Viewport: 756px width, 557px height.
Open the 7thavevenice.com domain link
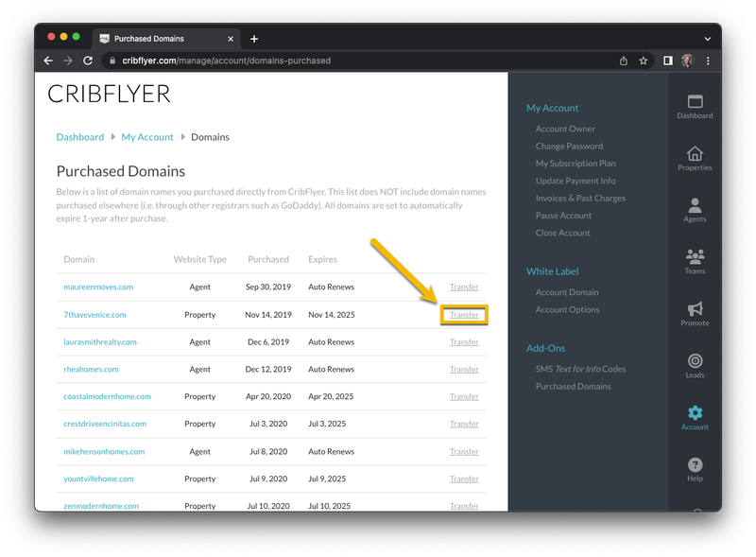(95, 315)
